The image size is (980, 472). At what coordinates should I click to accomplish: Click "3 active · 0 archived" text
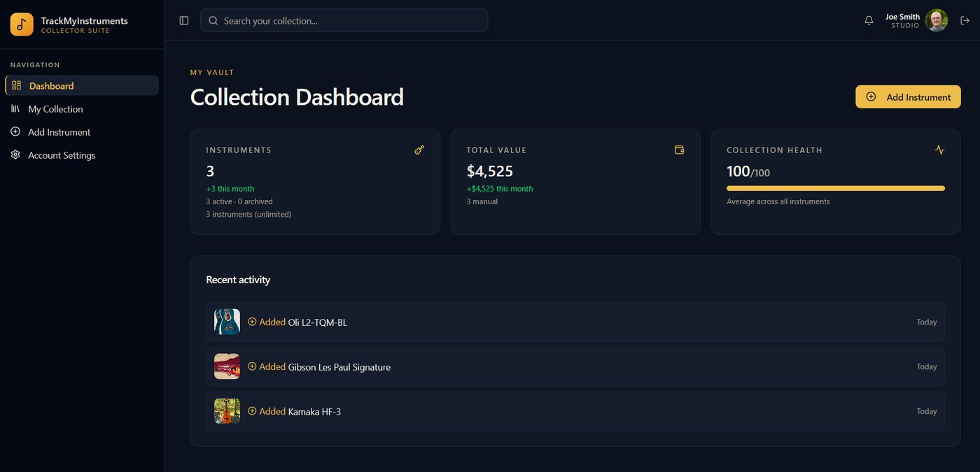(x=239, y=201)
